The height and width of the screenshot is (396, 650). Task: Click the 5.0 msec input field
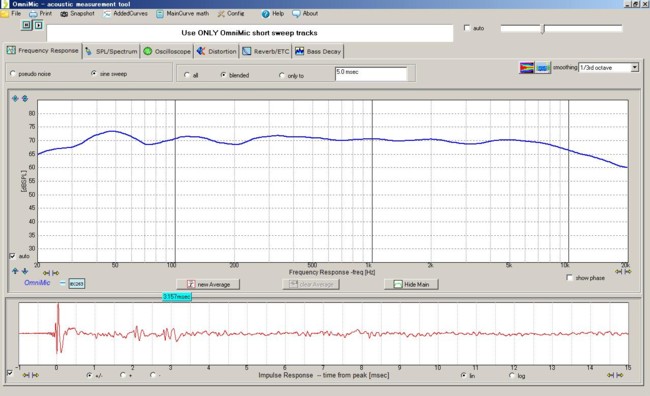[371, 73]
